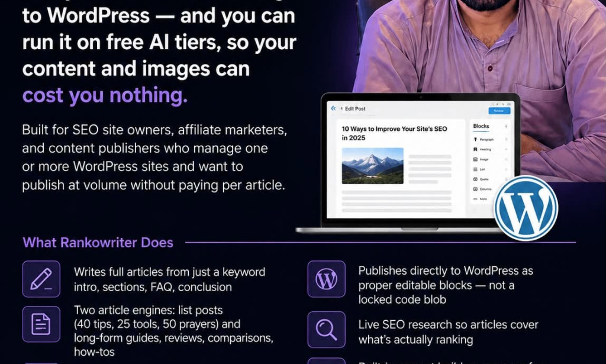Select the Paragraph block icon
Viewport: 606px width, 364px height.
[475, 140]
